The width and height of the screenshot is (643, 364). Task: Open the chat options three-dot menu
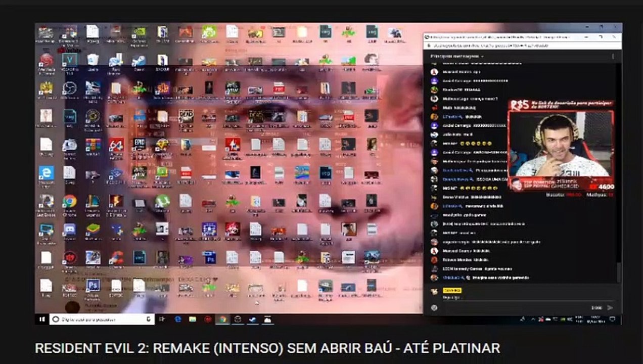click(x=613, y=56)
